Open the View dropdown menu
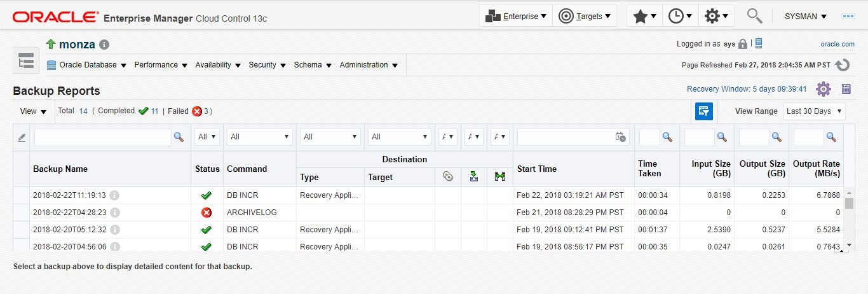The width and height of the screenshot is (868, 294). [x=33, y=111]
